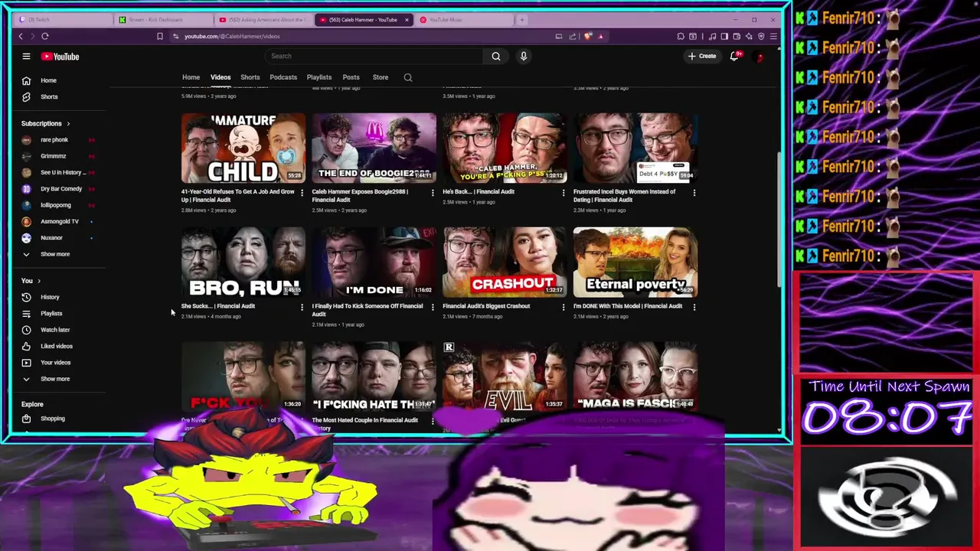This screenshot has width=980, height=551.
Task: Play the BRO, RUN thumbnail video
Action: point(243,262)
